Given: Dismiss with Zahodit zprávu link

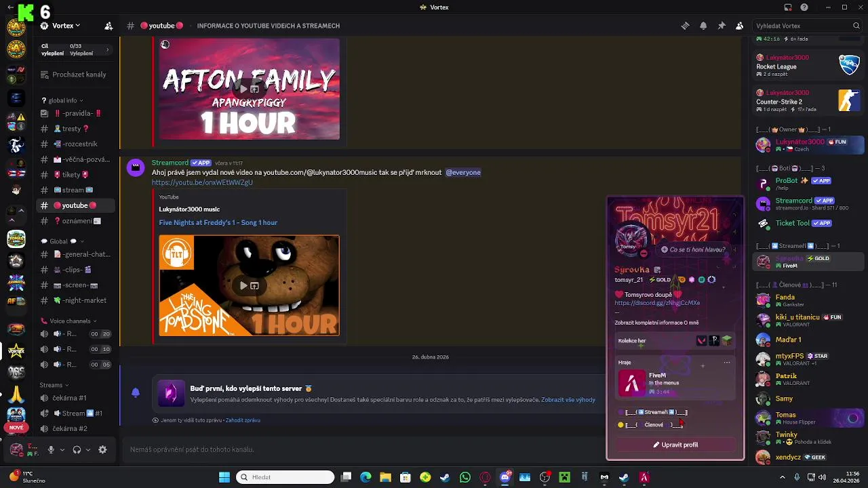Looking at the screenshot, I should tap(242, 420).
